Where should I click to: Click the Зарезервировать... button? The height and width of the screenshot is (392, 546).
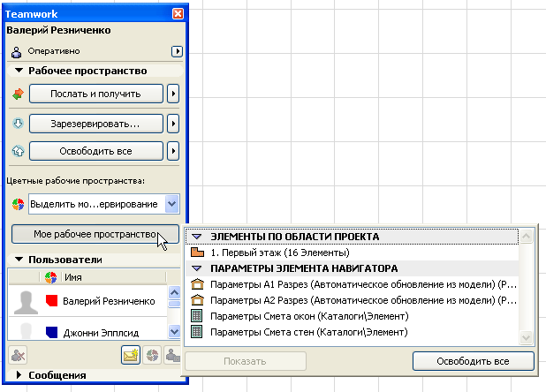pos(96,124)
